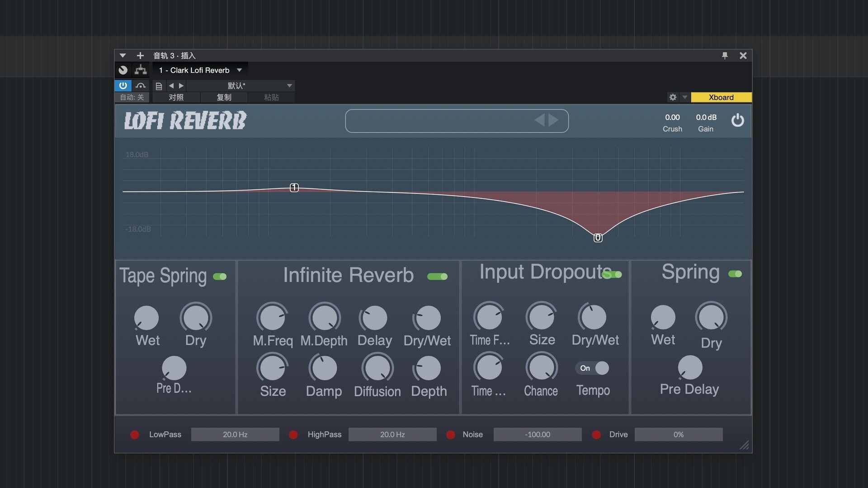This screenshot has height=488, width=868.
Task: Select EQ node 0 on the curve
Action: pos(598,238)
